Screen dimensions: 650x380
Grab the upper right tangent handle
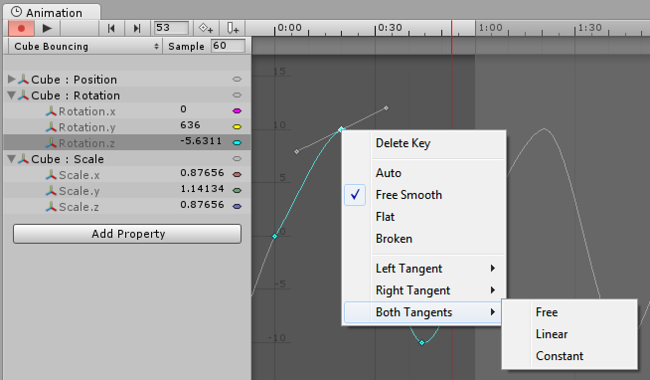(x=386, y=108)
